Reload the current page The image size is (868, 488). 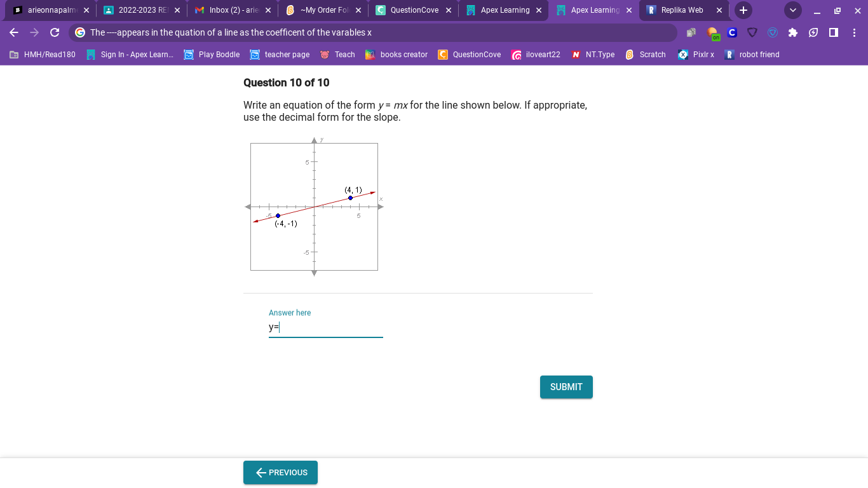coord(55,32)
